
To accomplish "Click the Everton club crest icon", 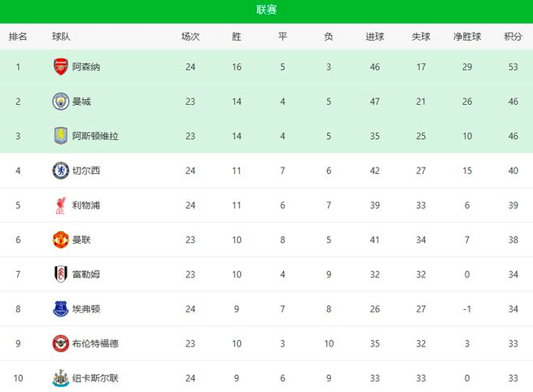I will tap(61, 309).
